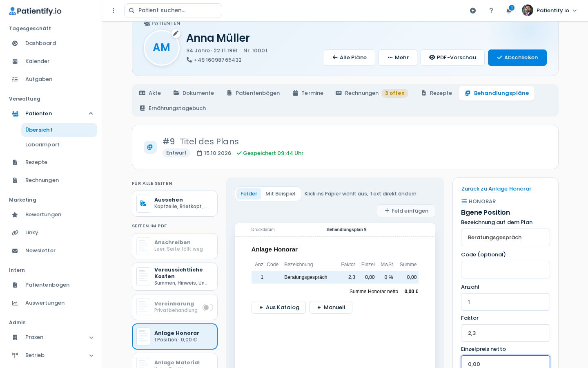Click the Linky link icon

pyautogui.click(x=15, y=233)
